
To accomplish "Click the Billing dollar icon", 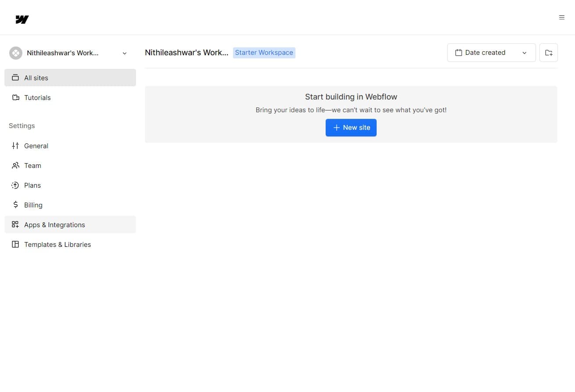I will [x=15, y=205].
